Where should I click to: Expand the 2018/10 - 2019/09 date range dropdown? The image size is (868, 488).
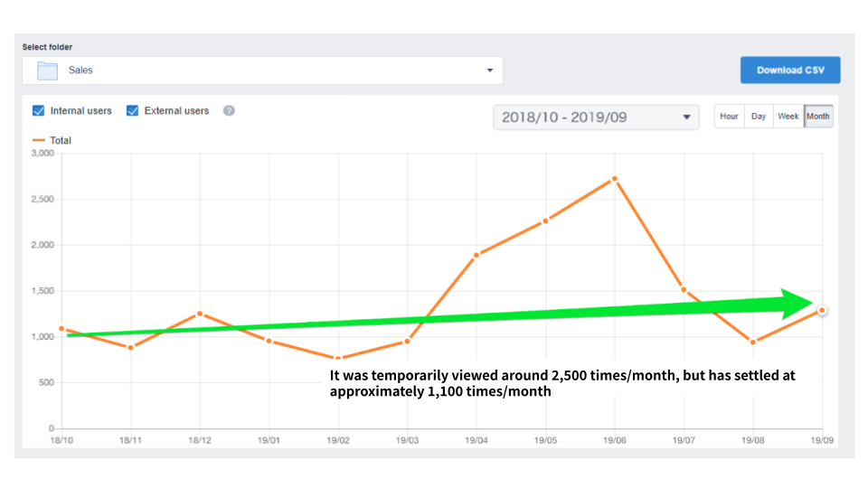coord(595,117)
